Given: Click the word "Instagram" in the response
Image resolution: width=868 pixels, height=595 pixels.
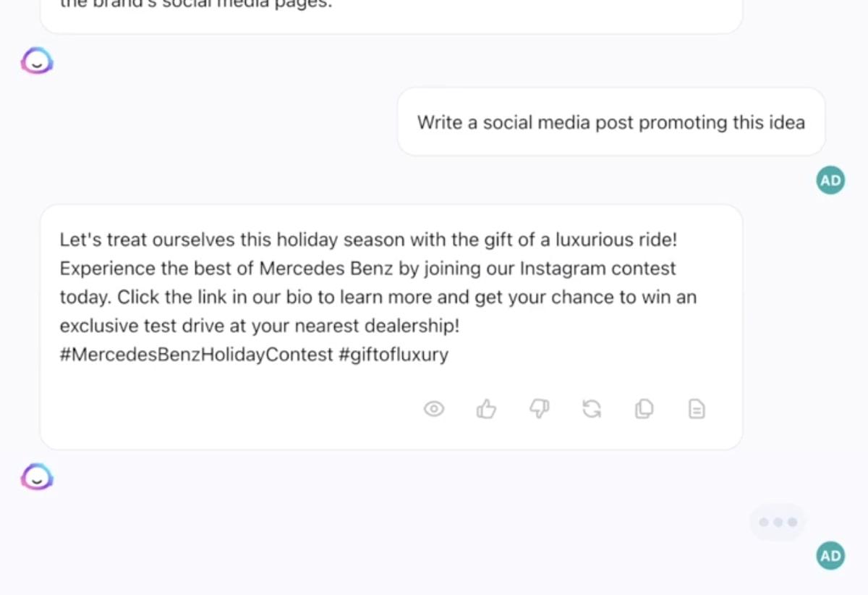Looking at the screenshot, I should 563,269.
